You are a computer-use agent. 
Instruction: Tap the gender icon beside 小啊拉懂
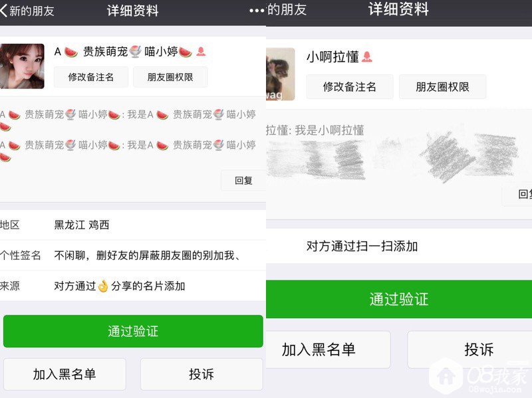[x=367, y=56]
